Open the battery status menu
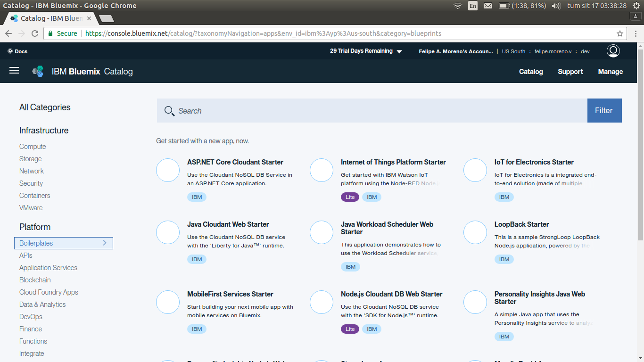Screen dimensions: 644x362 pyautogui.click(x=522, y=6)
